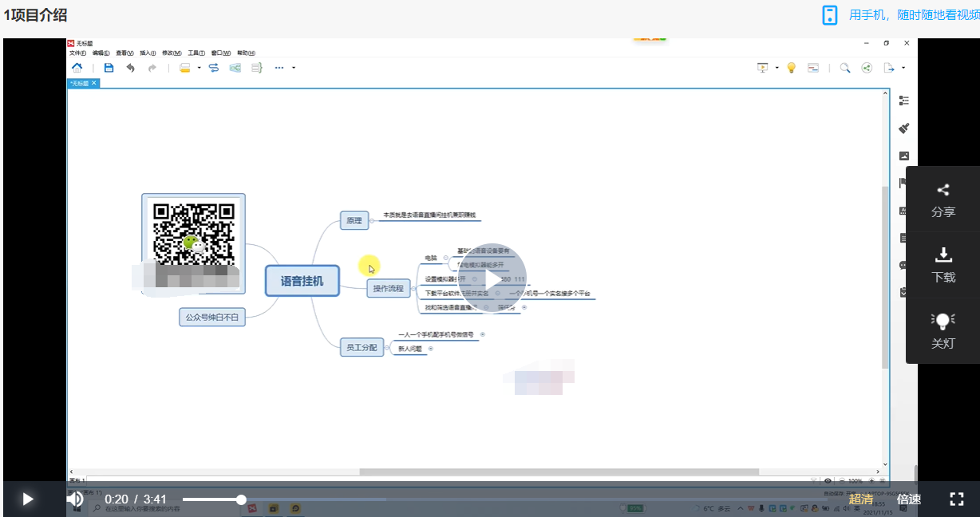Click the phone icon beside the mobile viewing link
The height and width of the screenshot is (517, 980).
click(830, 14)
